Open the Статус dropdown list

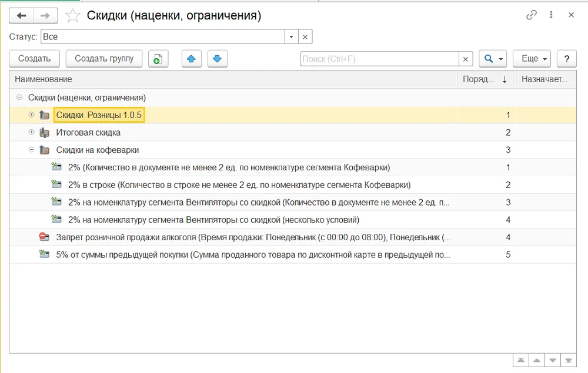(x=292, y=37)
